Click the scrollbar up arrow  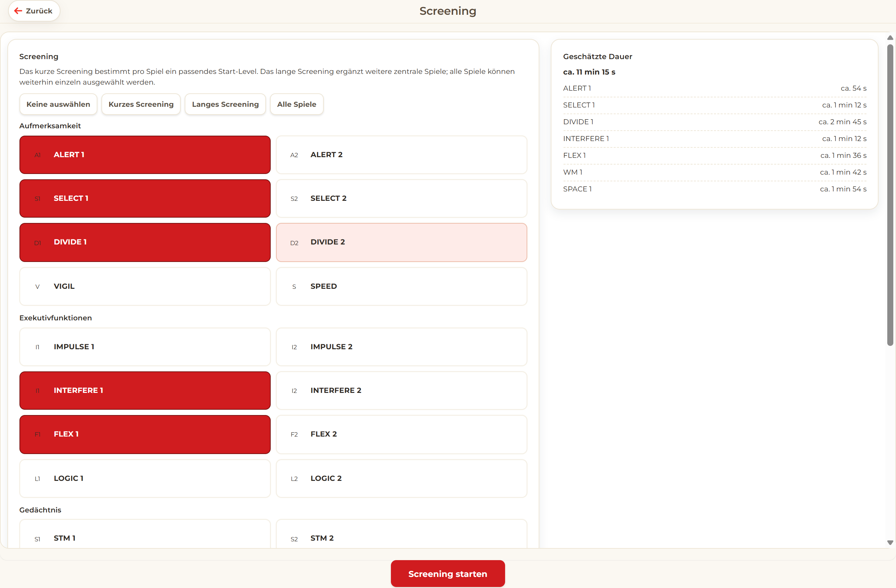890,38
